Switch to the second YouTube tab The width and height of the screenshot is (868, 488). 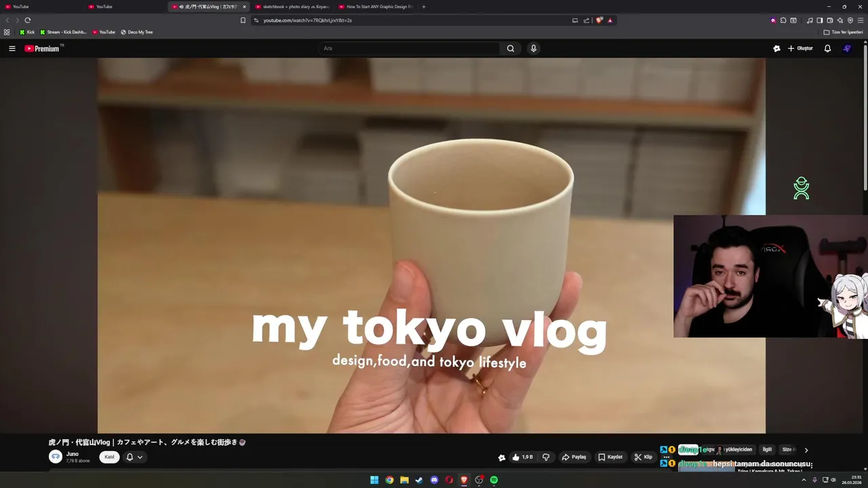(x=125, y=7)
